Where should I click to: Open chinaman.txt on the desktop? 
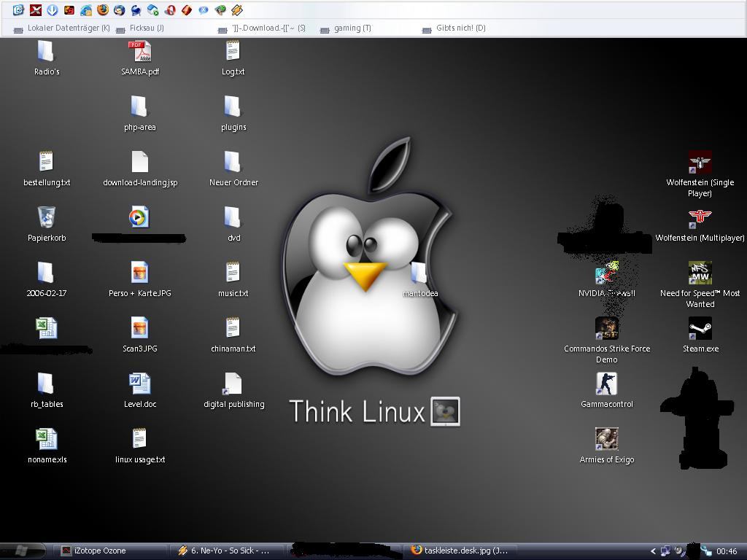(x=233, y=335)
